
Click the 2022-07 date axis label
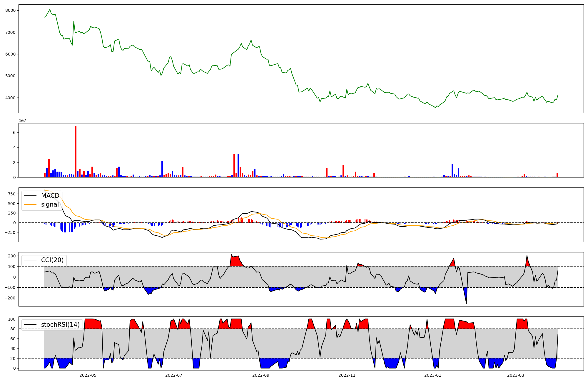[174, 375]
